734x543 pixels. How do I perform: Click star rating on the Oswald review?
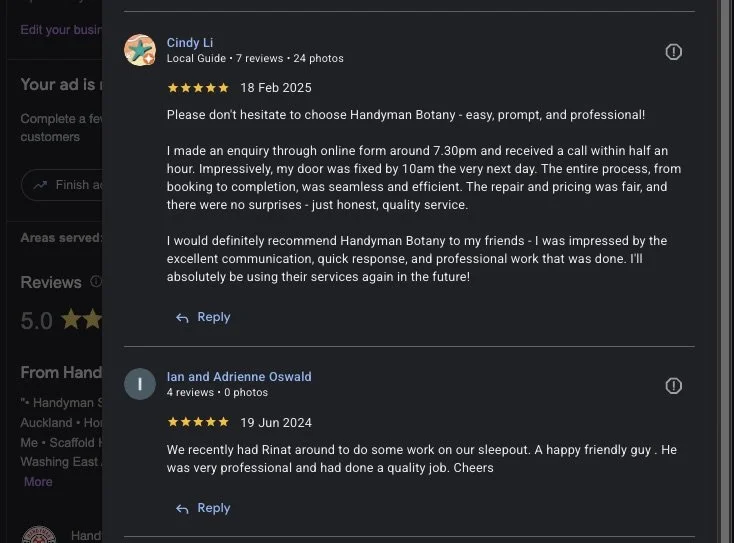[198, 422]
